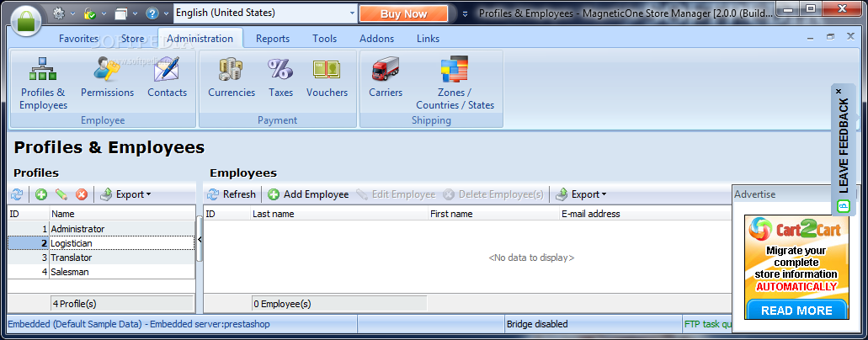Collapse the Profiles panel splitter arrow
This screenshot has width=868, height=340.
click(200, 239)
